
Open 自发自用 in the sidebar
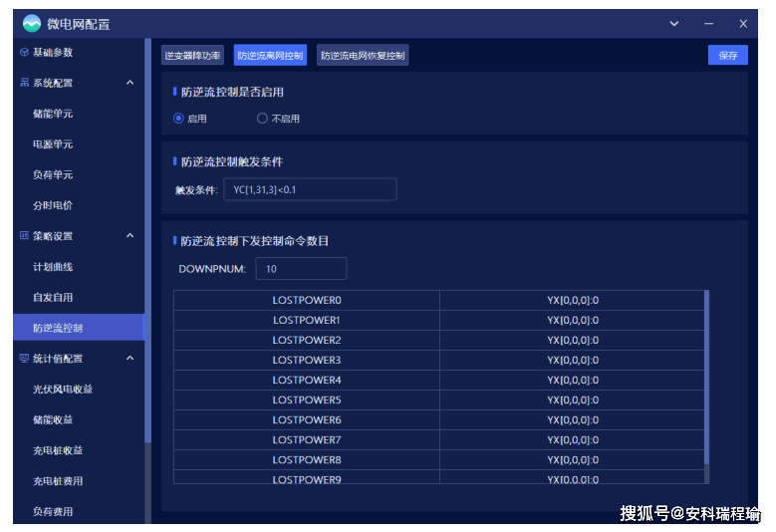(53, 298)
